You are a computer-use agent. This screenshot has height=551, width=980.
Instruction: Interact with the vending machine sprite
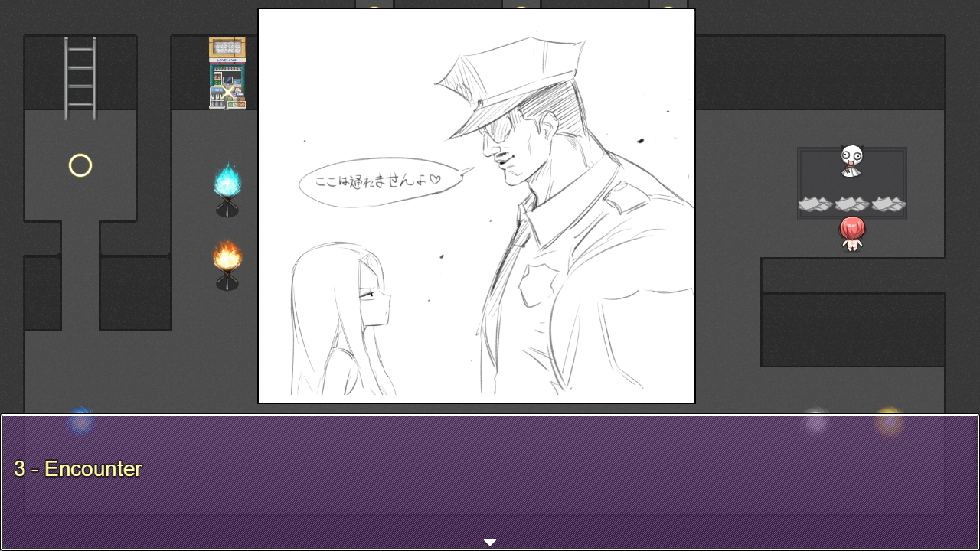click(x=227, y=73)
